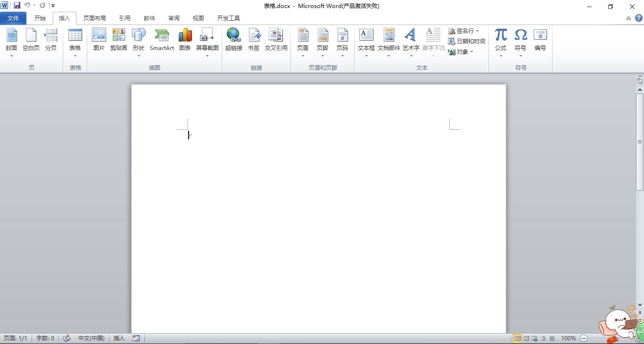Switch to web layout view

pyautogui.click(x=535, y=338)
